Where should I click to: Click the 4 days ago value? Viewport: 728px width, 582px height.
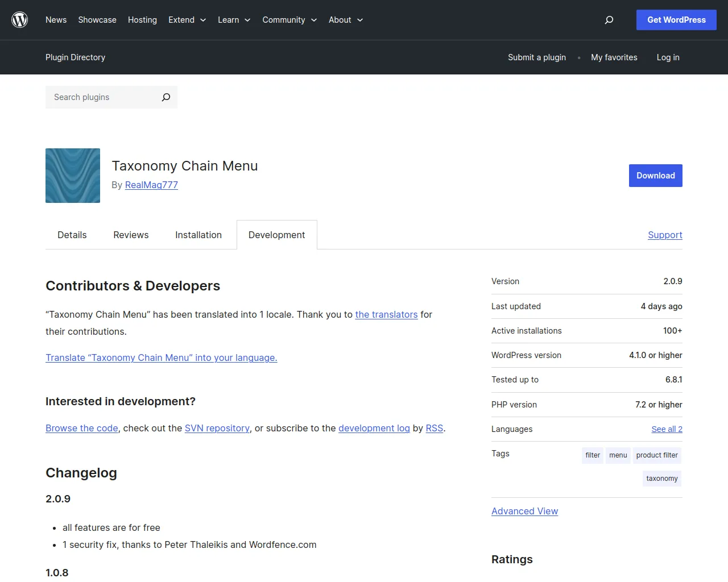pos(661,306)
